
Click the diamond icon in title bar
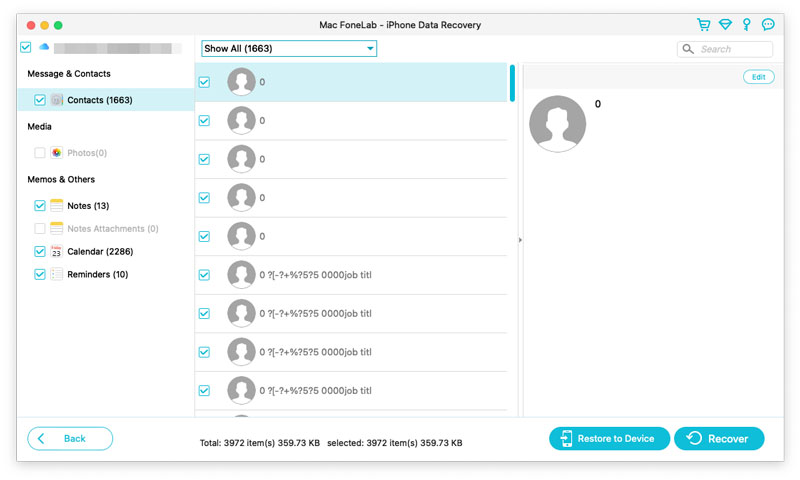point(725,24)
